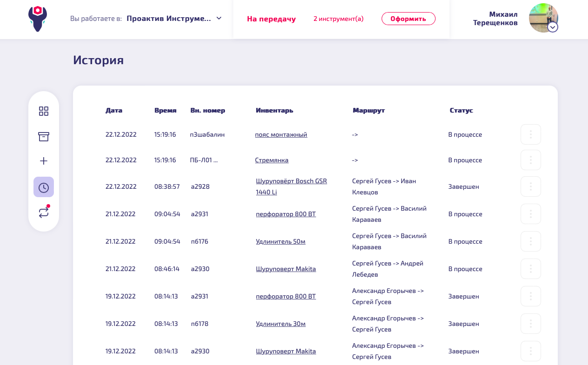
Task: Open the Шуруповёрт Bosch GSR 1440 Li row actions menu
Action: 530,186
